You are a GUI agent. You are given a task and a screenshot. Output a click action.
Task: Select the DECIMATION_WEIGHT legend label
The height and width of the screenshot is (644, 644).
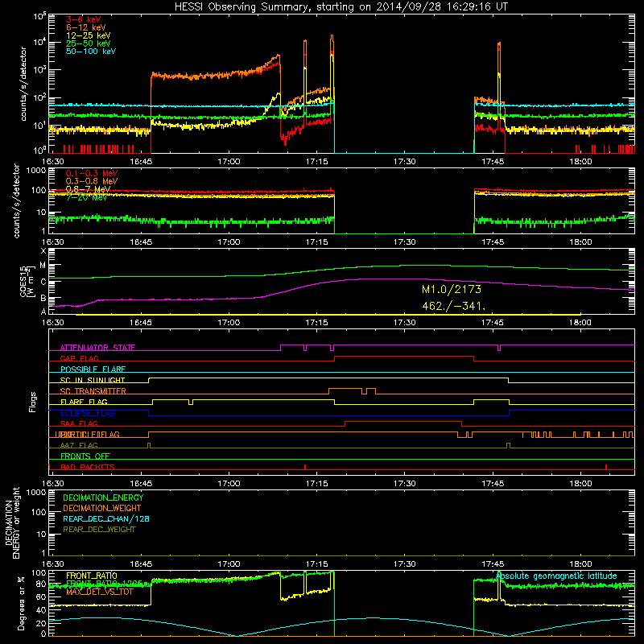tap(102, 508)
